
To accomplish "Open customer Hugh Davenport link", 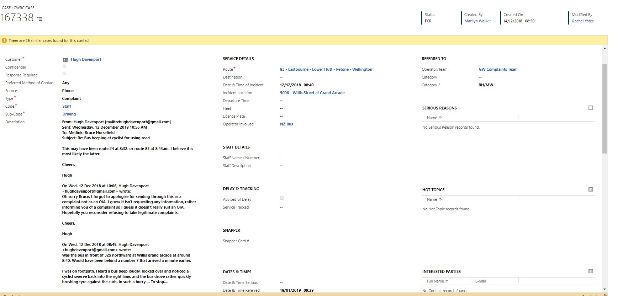I will click(86, 59).
